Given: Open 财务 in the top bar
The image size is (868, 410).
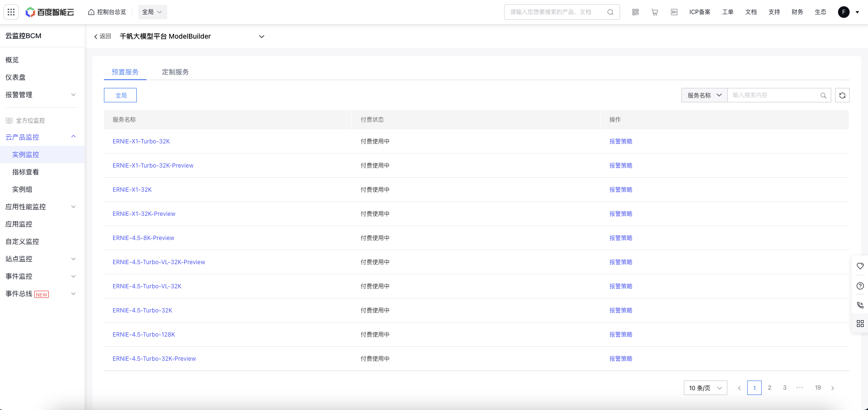Looking at the screenshot, I should (x=797, y=12).
